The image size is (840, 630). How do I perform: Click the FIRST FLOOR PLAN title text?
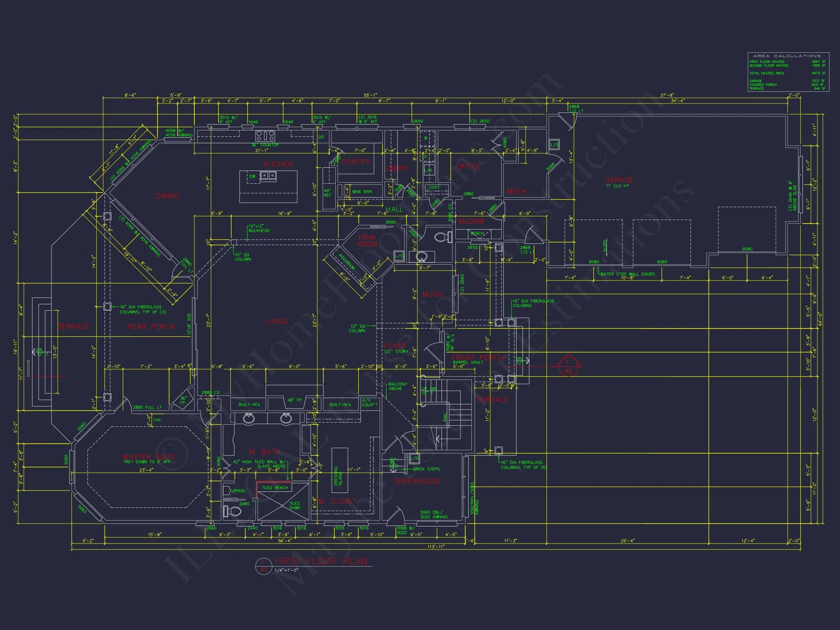click(x=321, y=561)
